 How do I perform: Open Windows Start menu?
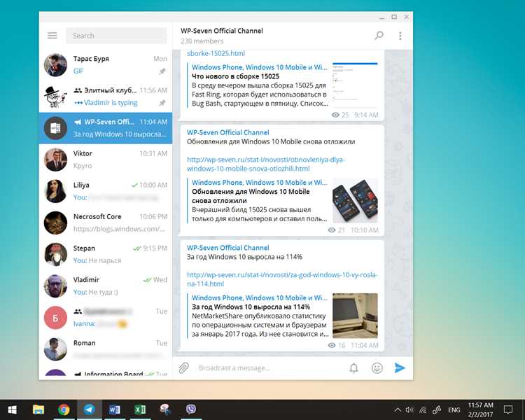tap(13, 409)
